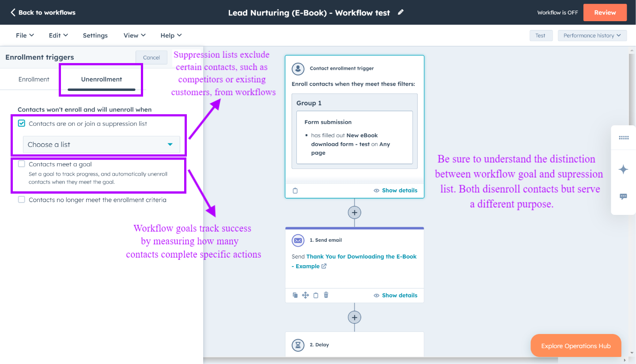The width and height of the screenshot is (636, 364).
Task: Cancel the enrollment triggers panel
Action: (x=151, y=57)
